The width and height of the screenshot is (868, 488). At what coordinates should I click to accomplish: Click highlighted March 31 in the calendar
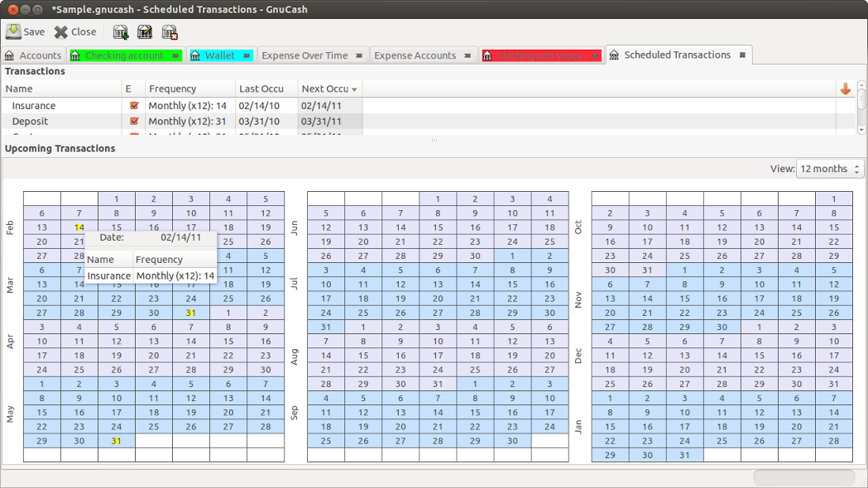pyautogui.click(x=191, y=313)
